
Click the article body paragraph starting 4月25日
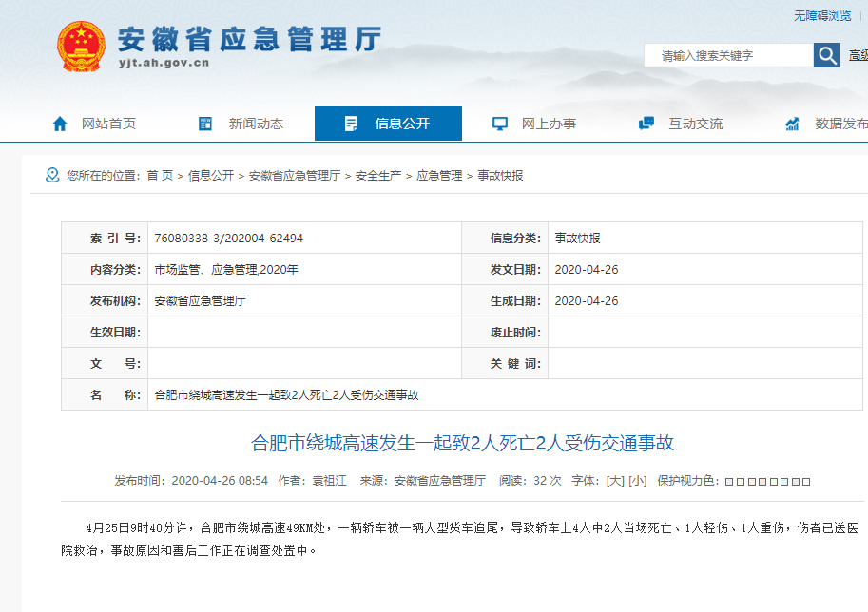click(460, 539)
